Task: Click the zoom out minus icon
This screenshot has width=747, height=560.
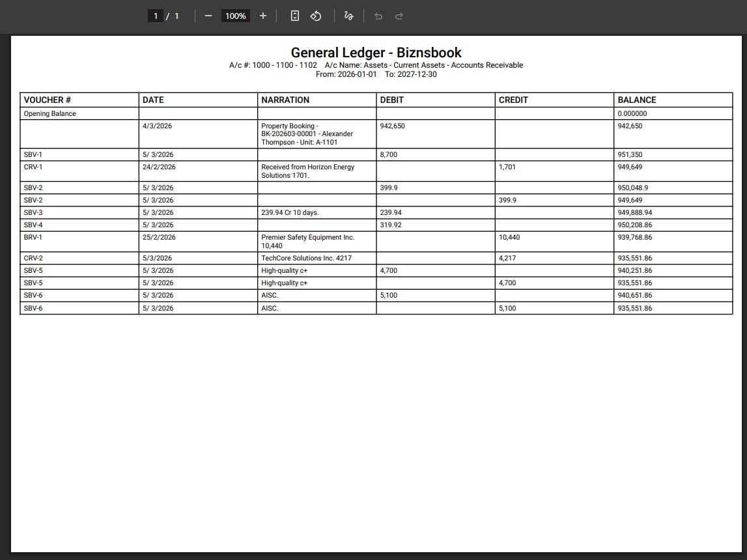Action: pyautogui.click(x=208, y=16)
